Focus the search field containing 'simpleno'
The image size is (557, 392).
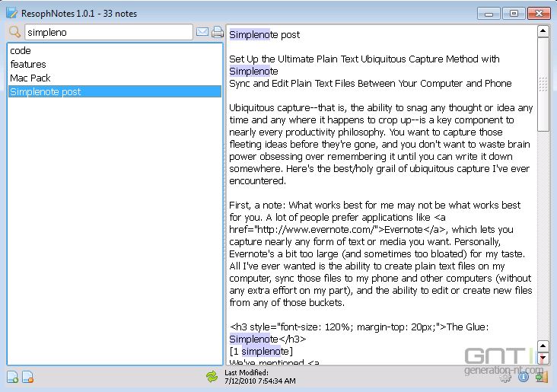[109, 32]
